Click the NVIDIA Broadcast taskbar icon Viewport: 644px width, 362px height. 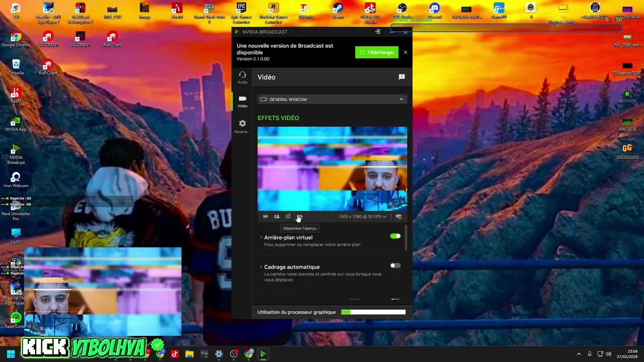click(x=263, y=354)
